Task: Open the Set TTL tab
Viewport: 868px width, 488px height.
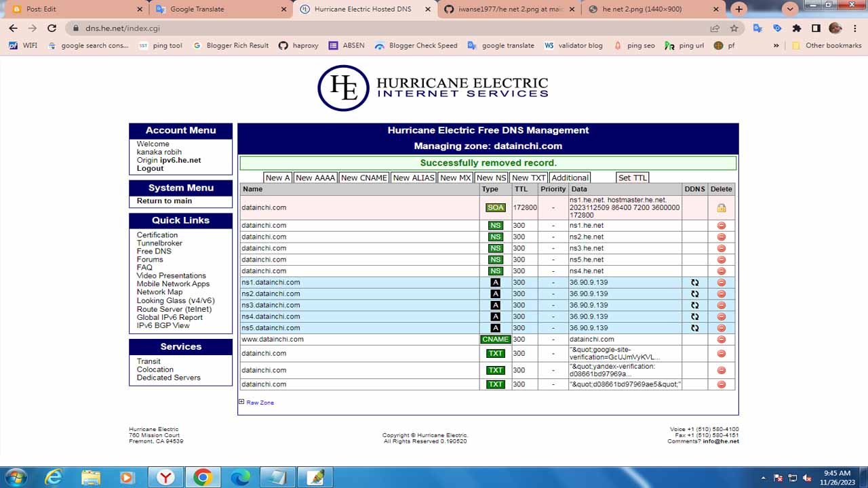Action: pos(632,178)
